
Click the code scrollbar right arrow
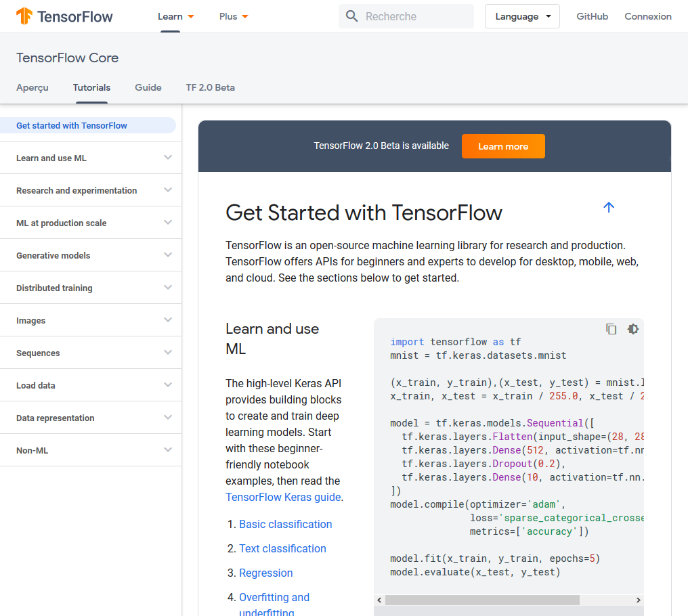tap(639, 600)
